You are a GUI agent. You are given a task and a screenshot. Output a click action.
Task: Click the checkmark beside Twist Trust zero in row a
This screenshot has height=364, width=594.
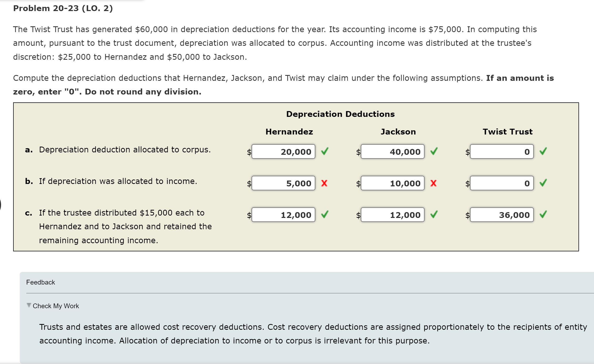click(x=543, y=152)
